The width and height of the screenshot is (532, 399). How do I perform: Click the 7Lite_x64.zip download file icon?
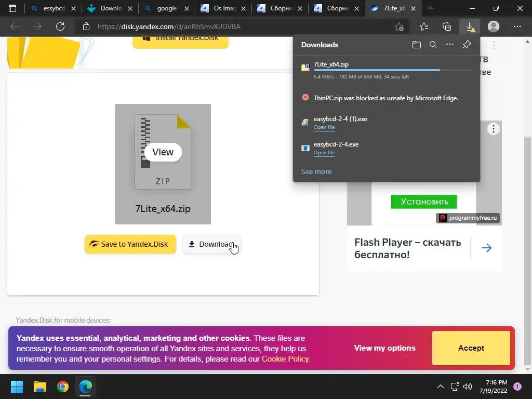coord(305,67)
